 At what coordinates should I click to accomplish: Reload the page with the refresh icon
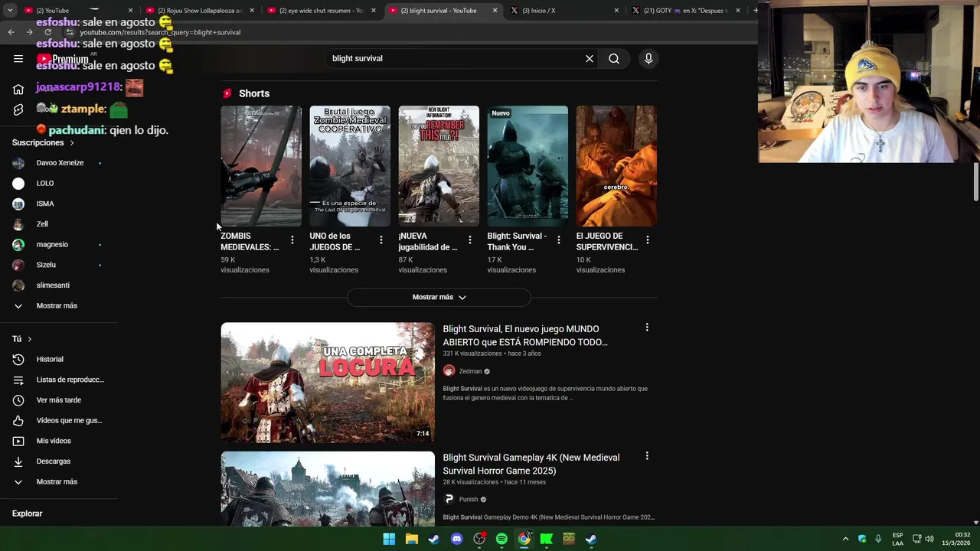pyautogui.click(x=47, y=32)
